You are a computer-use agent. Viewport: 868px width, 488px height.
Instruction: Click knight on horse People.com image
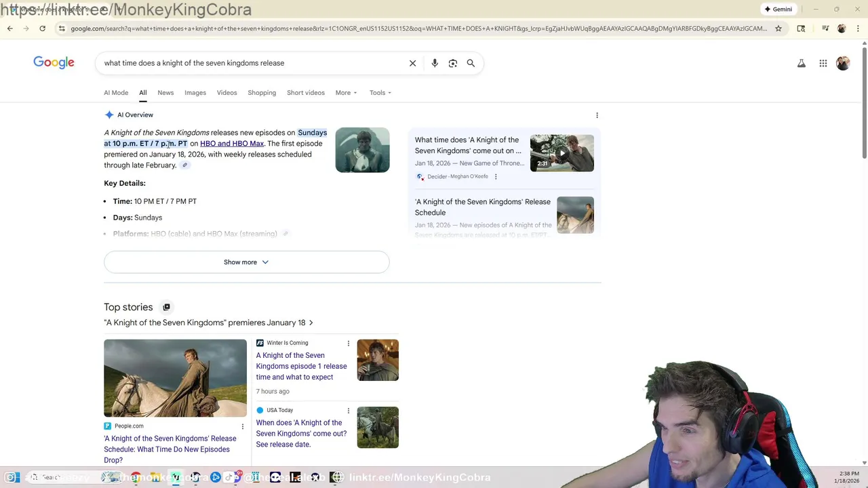[175, 378]
